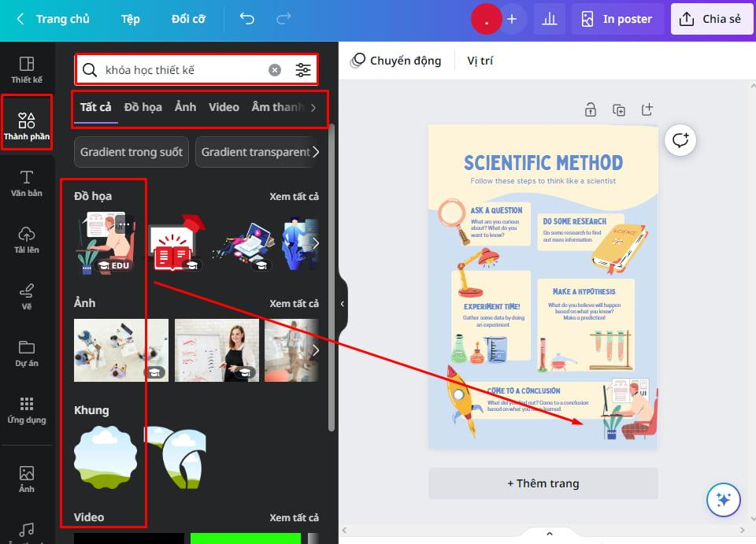Collapse the side panel handle
The width and height of the screenshot is (756, 544).
(x=343, y=304)
